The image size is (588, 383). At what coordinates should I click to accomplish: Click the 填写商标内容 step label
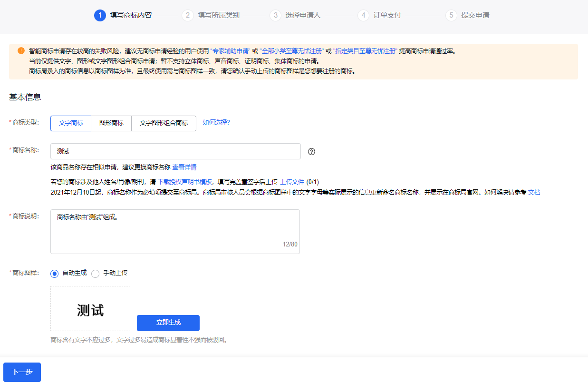131,15
